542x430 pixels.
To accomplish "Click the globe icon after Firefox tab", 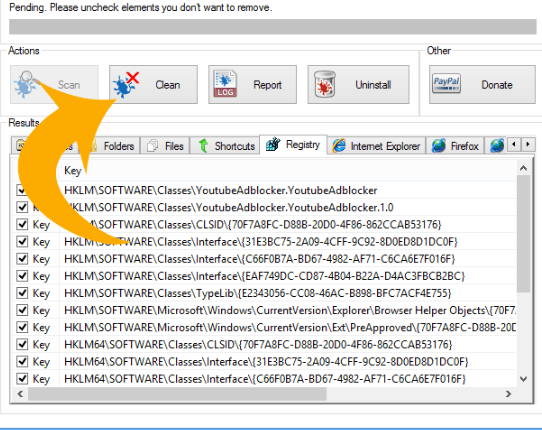I will pyautogui.click(x=497, y=146).
